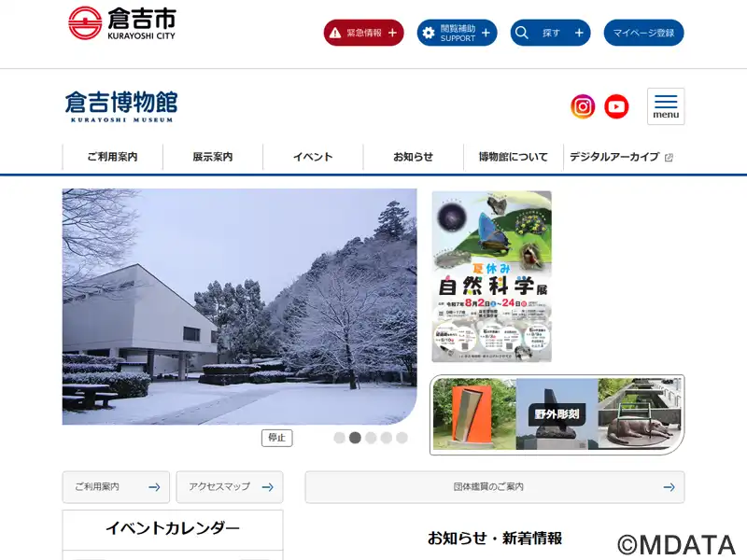This screenshot has height=560, width=747.
Task: Select the first slideshow dot
Action: 339,438
